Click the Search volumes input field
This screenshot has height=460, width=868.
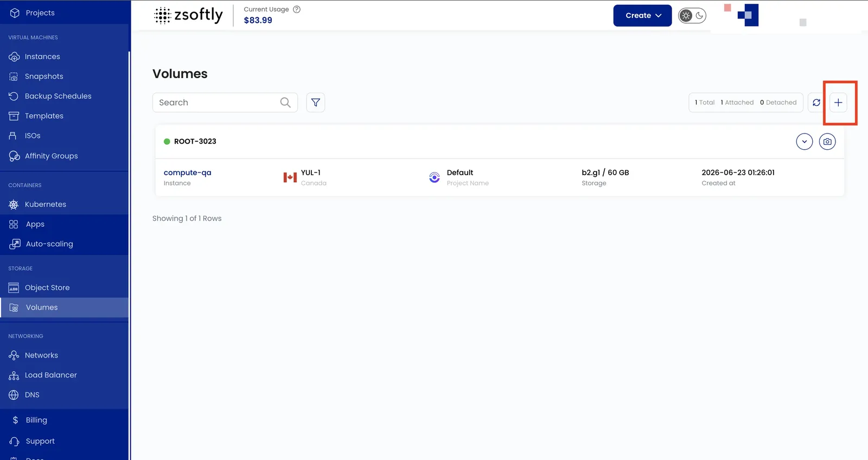point(225,103)
